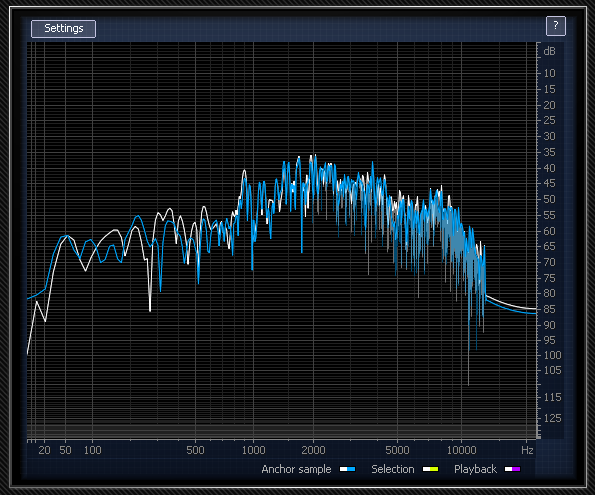Viewport: 595px width, 495px height.
Task: Click the 'Selection' legend label
Action: (x=393, y=469)
